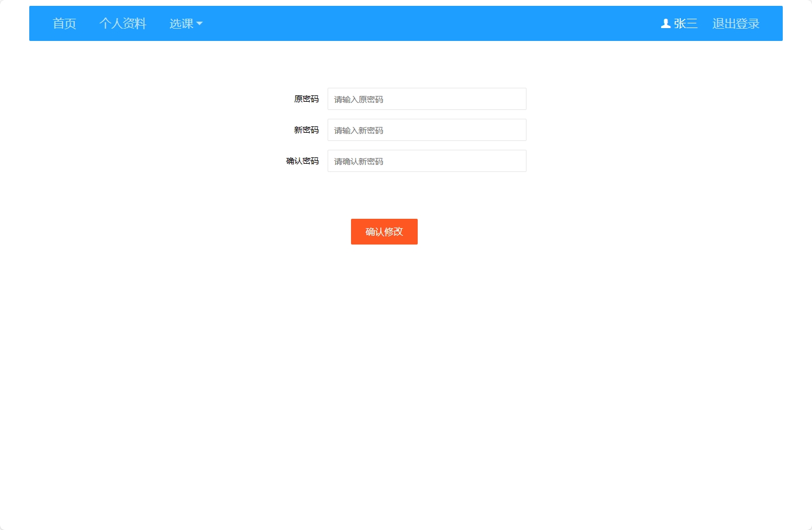Open the 个人资料 personal profile page
Image resolution: width=812 pixels, height=530 pixels.
click(123, 23)
